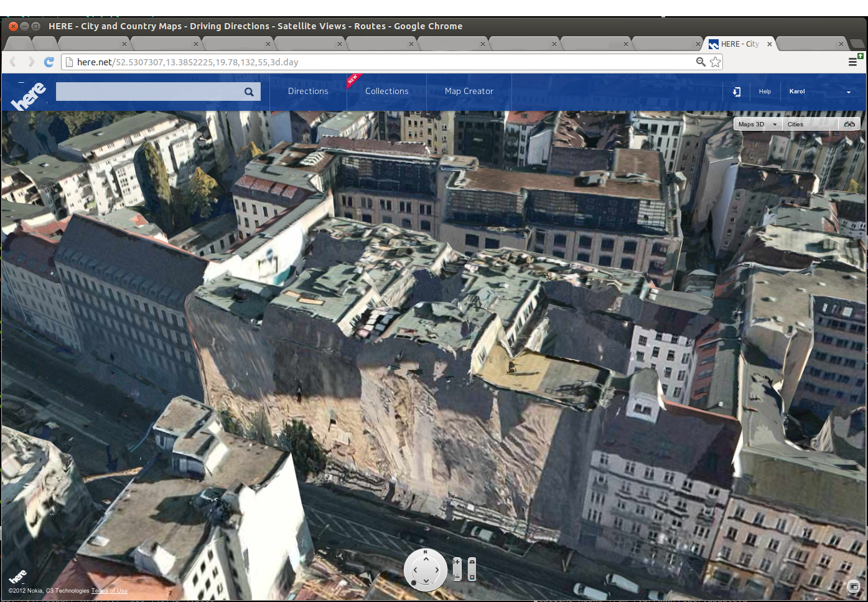Zoom in with the plus button
The height and width of the screenshot is (602, 868).
pyautogui.click(x=457, y=562)
